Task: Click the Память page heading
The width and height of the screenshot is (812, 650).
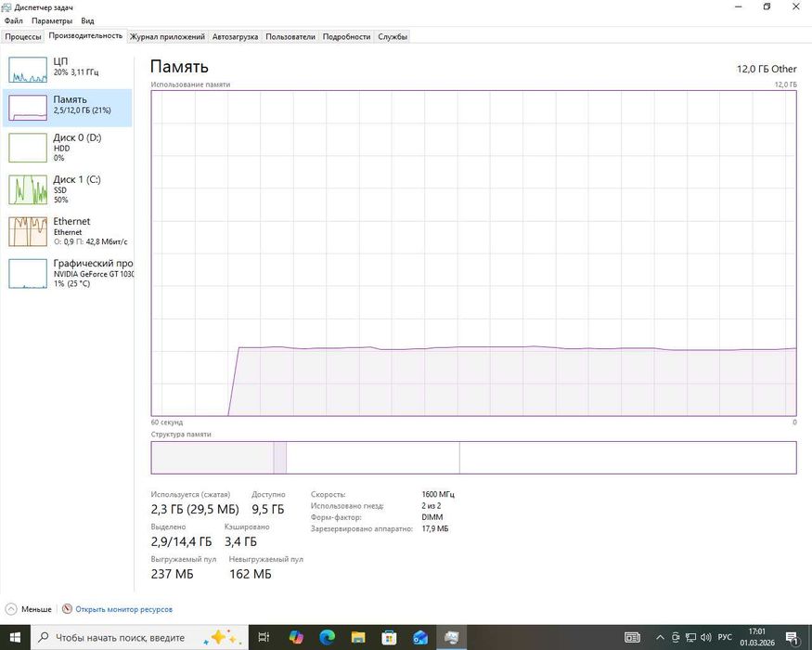Action: pos(179,67)
